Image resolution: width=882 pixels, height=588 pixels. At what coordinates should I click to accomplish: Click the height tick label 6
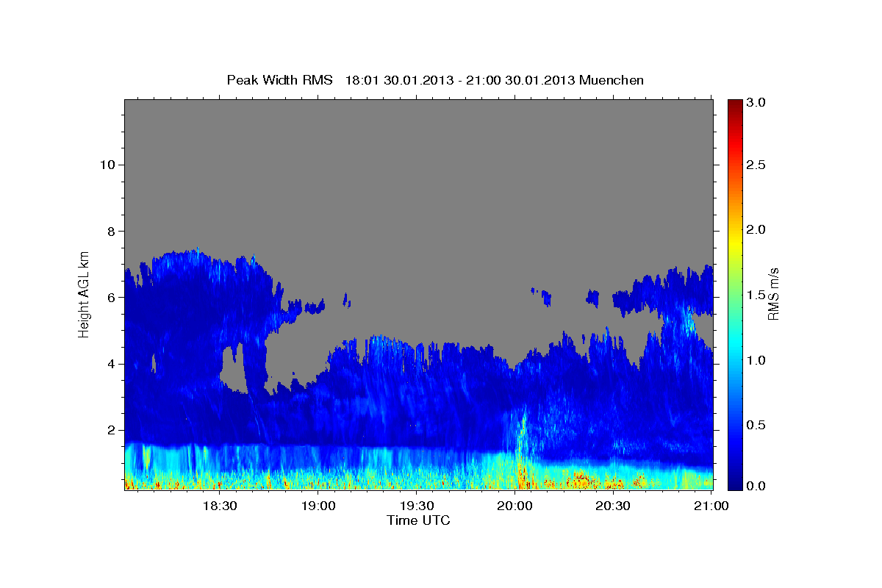[x=110, y=297]
